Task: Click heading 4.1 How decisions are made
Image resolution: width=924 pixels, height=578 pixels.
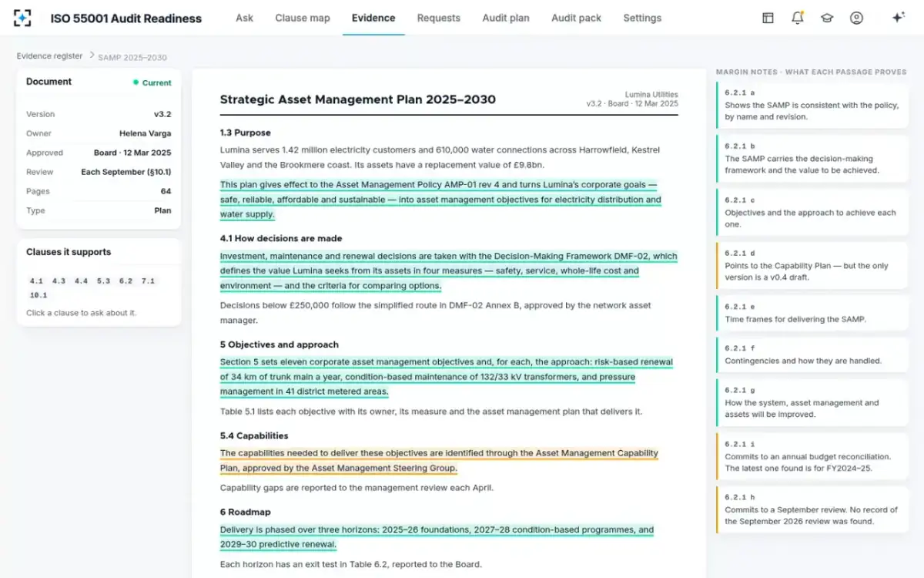Action: [x=281, y=238]
